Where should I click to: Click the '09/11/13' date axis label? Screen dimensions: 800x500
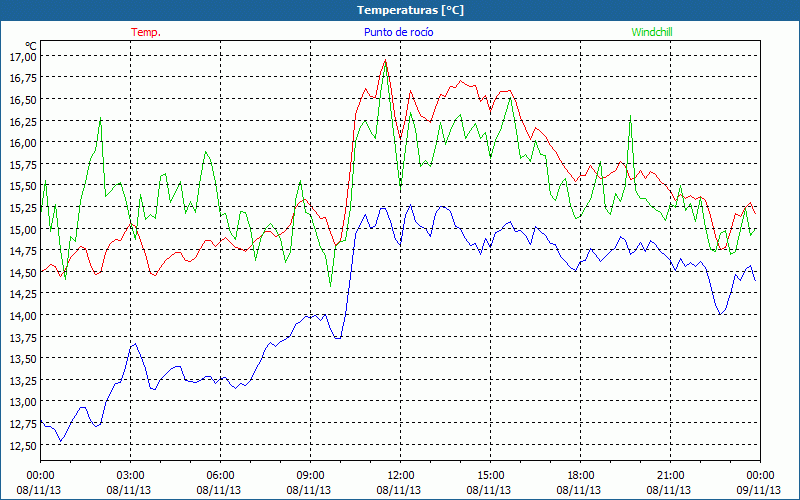click(759, 490)
